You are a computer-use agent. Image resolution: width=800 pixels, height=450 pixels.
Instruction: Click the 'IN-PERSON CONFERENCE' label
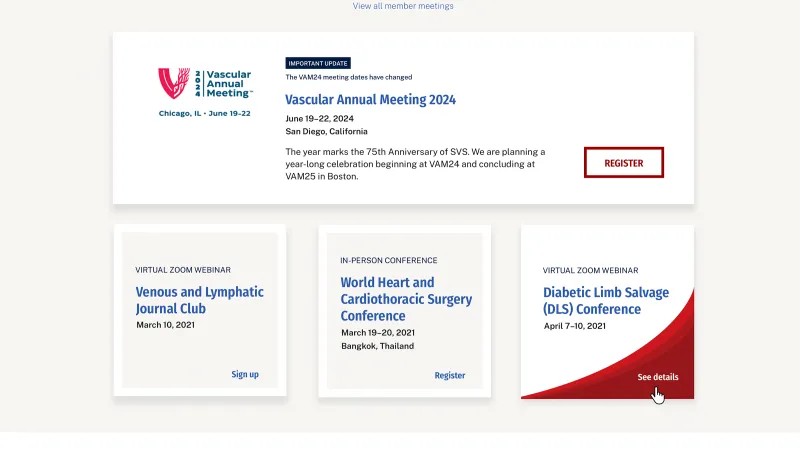[389, 260]
